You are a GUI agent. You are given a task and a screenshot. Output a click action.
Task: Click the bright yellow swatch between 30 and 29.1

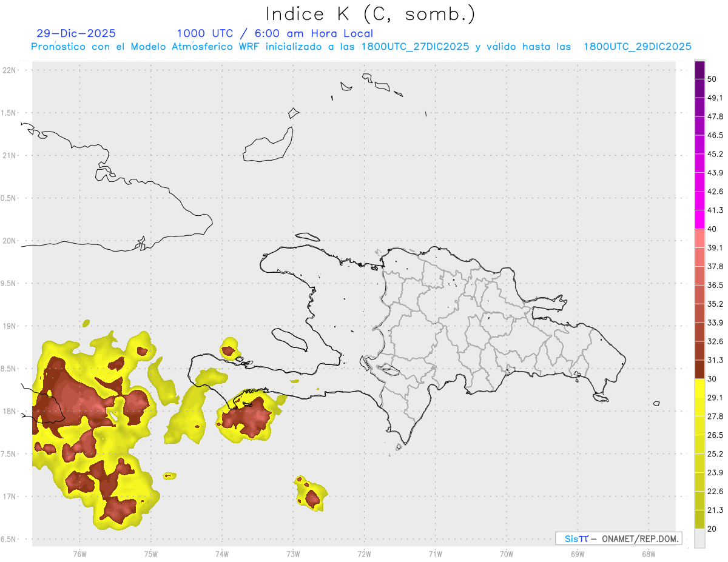[699, 388]
